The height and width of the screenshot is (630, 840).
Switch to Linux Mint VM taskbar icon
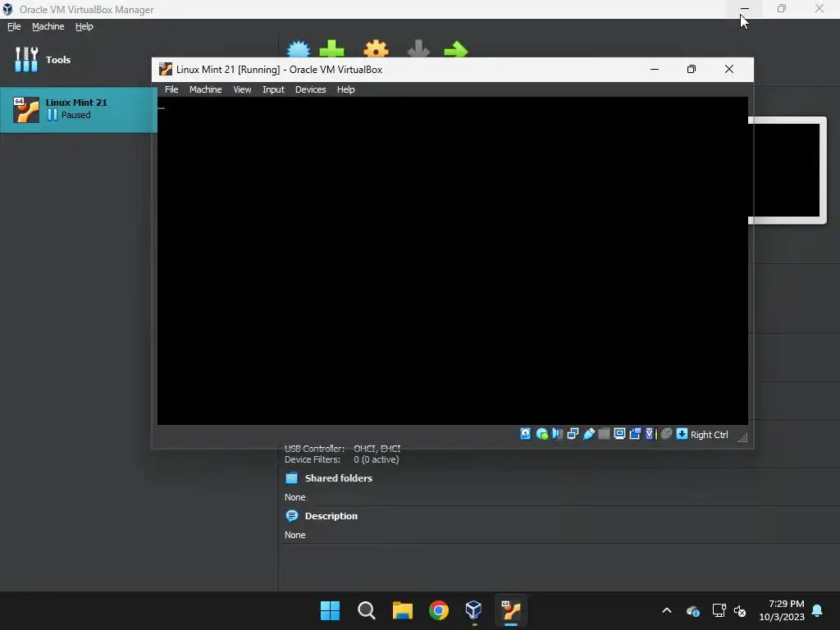(x=511, y=610)
